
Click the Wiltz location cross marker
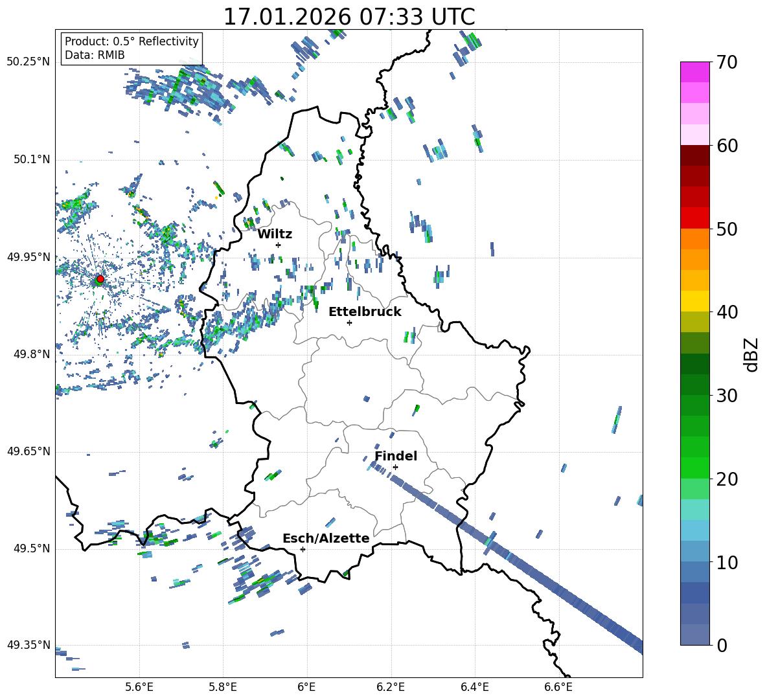tap(279, 245)
